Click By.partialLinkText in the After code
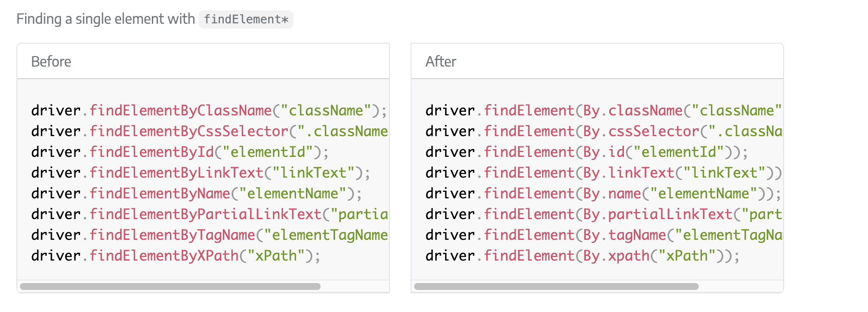Viewport: 868px width, 312px height. click(657, 214)
